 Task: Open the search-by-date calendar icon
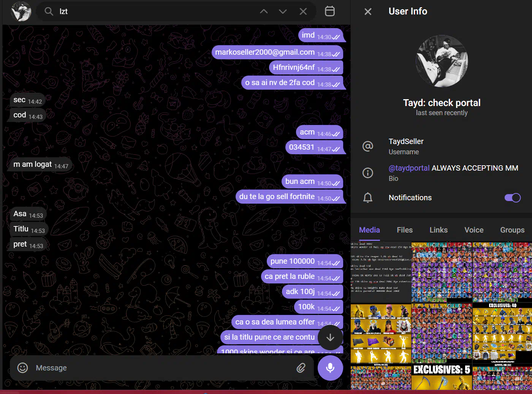[330, 11]
